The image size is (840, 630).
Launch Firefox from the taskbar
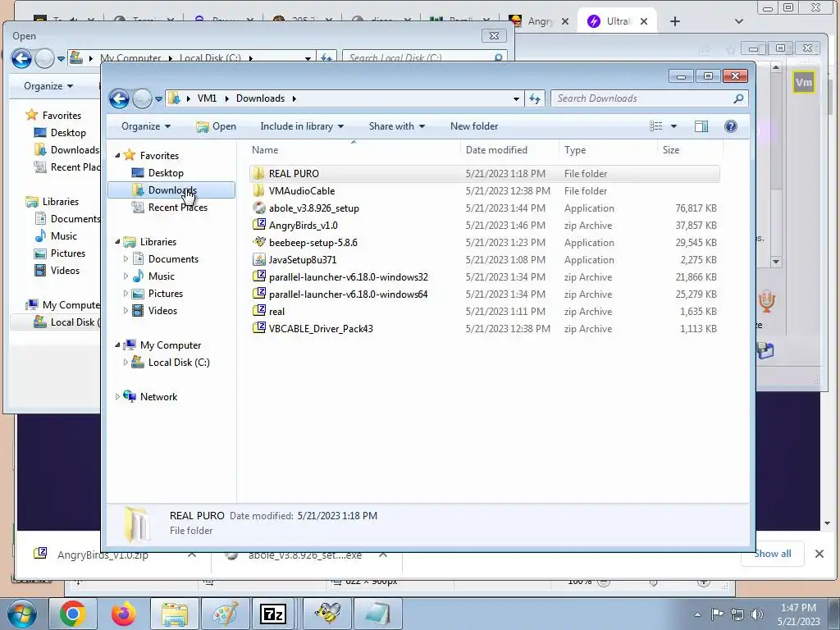click(x=124, y=614)
